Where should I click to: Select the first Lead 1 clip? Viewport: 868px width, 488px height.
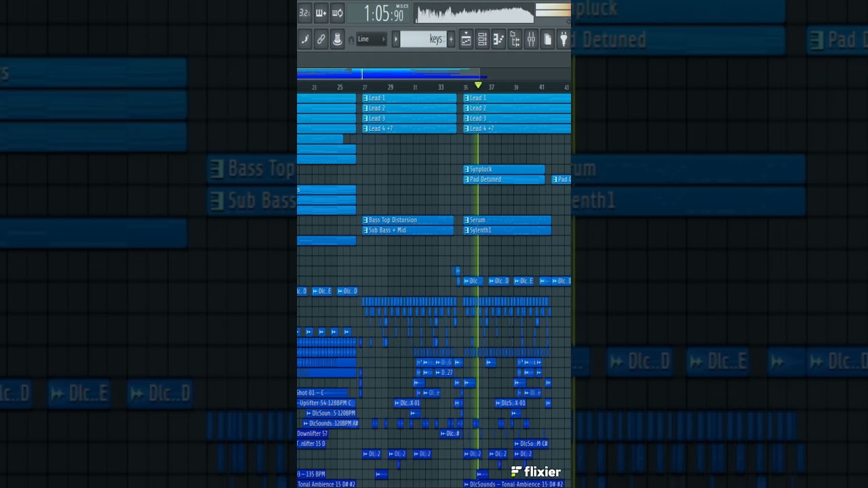tap(409, 98)
